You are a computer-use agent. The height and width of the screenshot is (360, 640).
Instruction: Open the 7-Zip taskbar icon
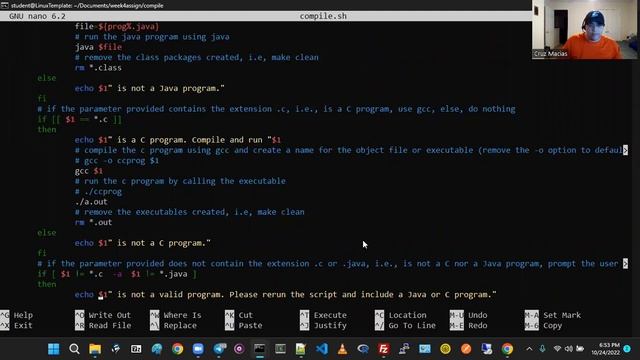pos(136,349)
